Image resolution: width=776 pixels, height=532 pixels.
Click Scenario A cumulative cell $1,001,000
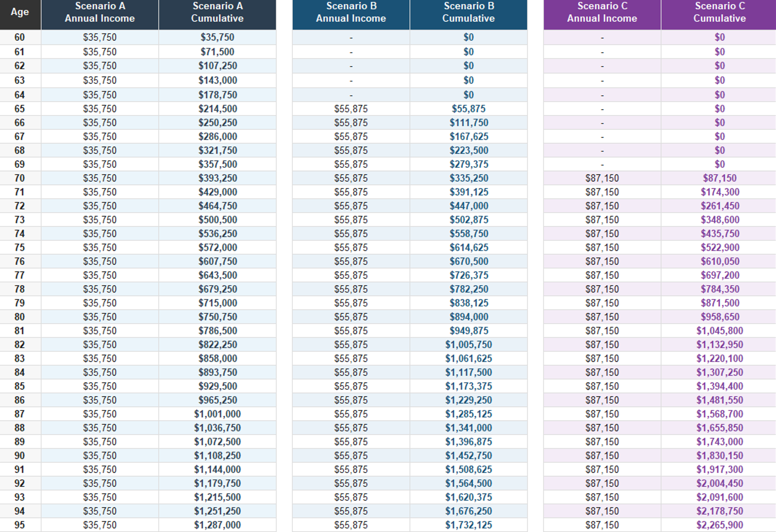217,414
